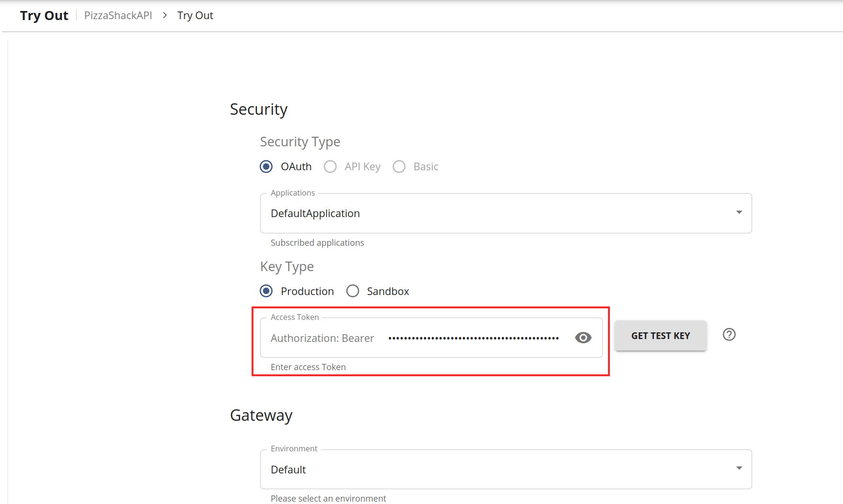Open the Default environment selection box

(x=498, y=470)
